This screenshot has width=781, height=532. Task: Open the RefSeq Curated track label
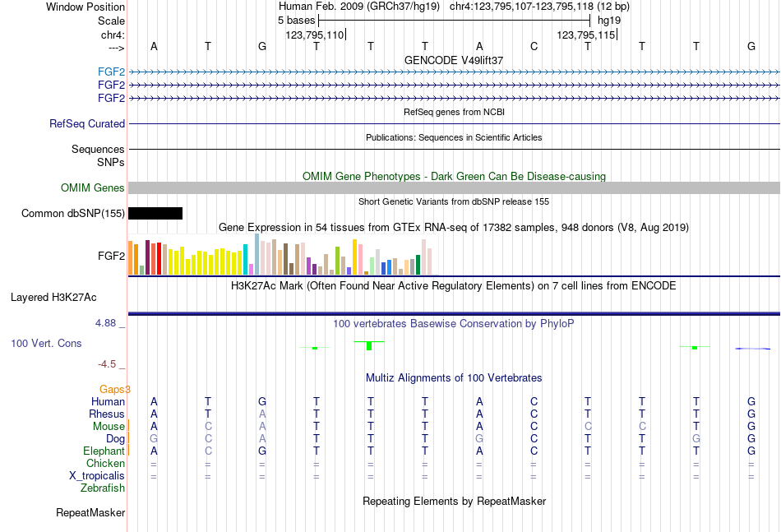coord(86,123)
